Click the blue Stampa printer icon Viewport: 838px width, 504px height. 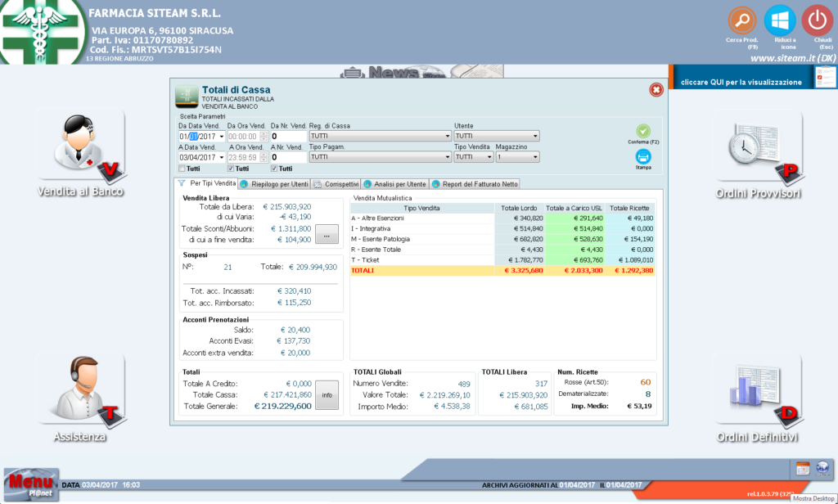pos(643,156)
